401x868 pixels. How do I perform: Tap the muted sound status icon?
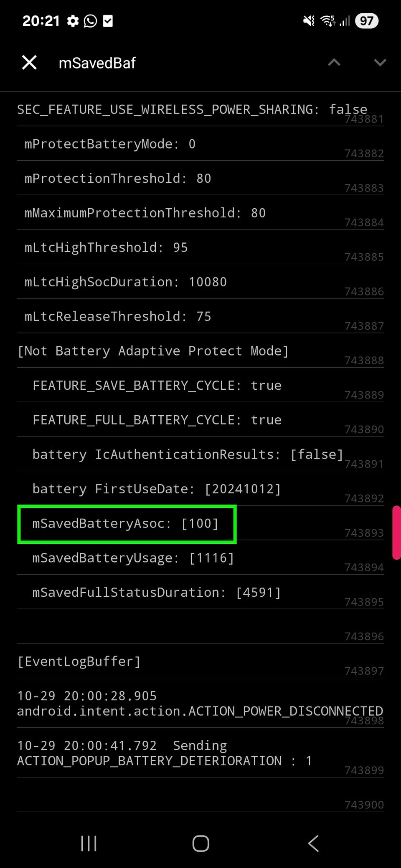[309, 21]
